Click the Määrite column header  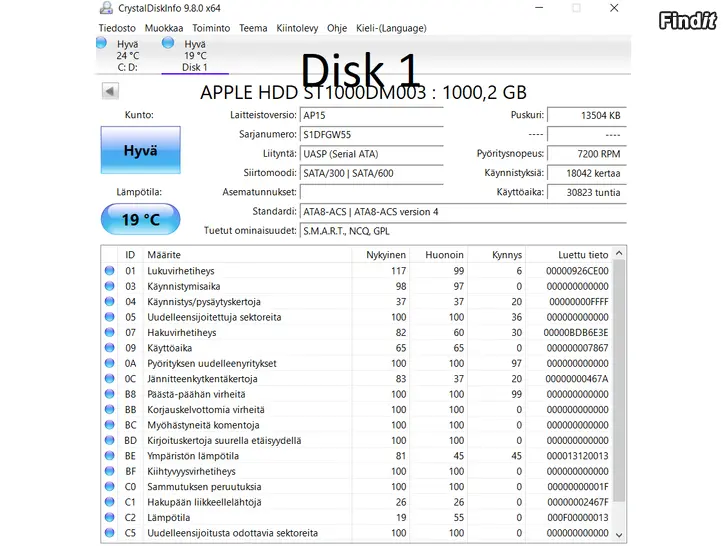[x=164, y=255]
